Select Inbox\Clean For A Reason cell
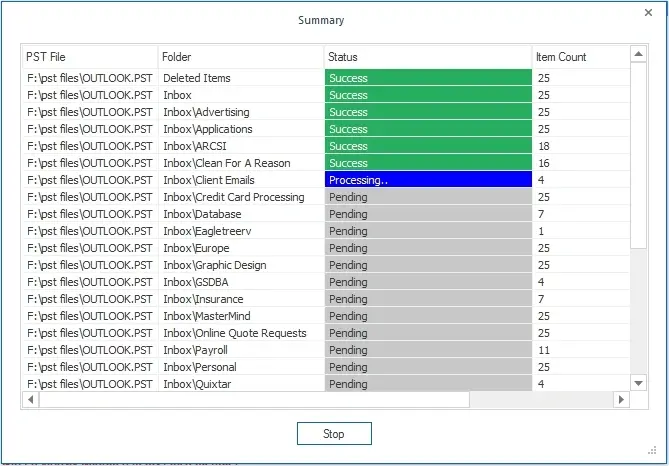This screenshot has width=669, height=466. pyautogui.click(x=241, y=163)
